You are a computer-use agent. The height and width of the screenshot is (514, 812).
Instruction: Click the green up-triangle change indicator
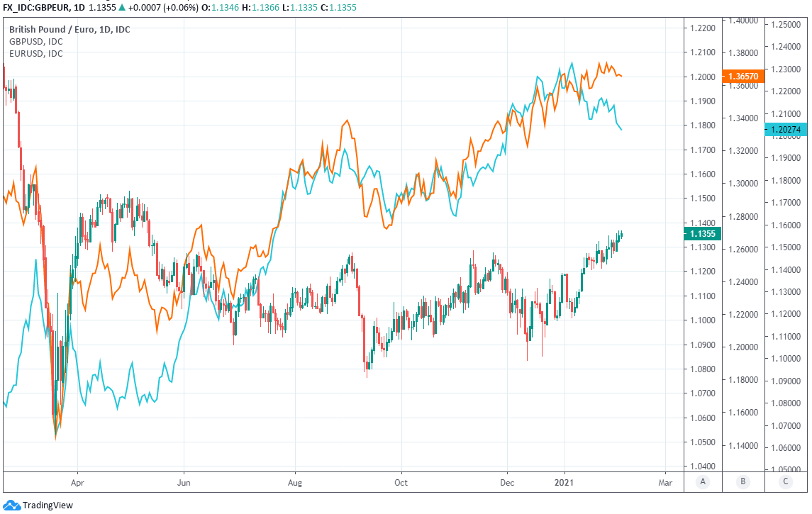tap(123, 8)
